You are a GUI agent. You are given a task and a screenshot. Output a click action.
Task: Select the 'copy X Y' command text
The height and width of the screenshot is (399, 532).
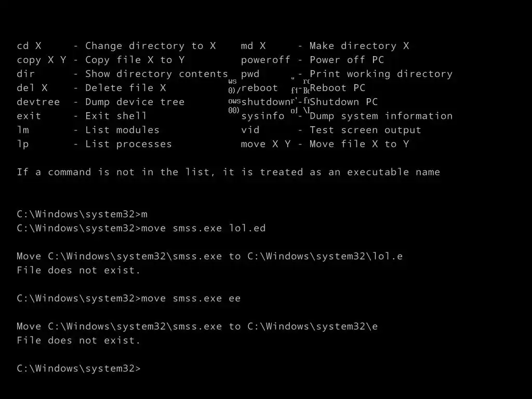(x=42, y=60)
